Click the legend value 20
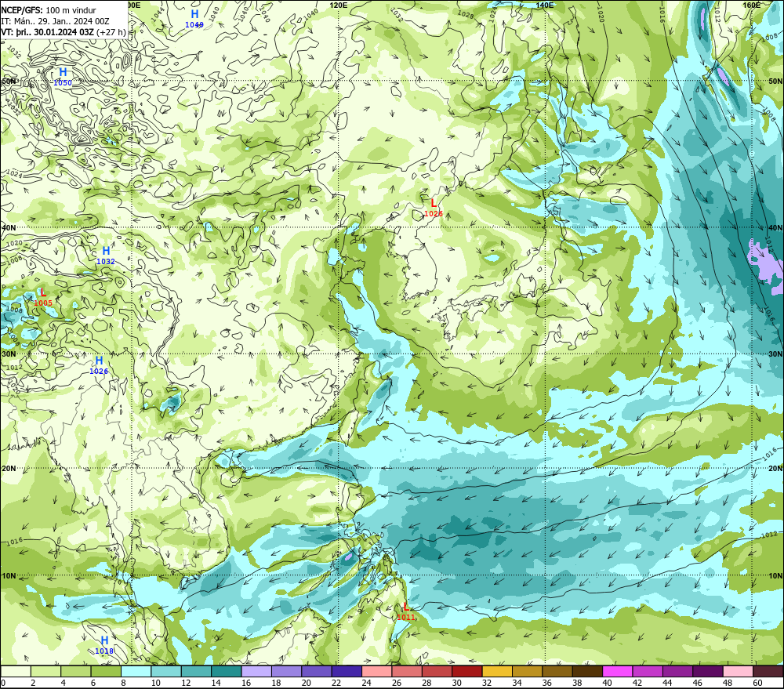Image resolution: width=784 pixels, height=689 pixels. [307, 683]
